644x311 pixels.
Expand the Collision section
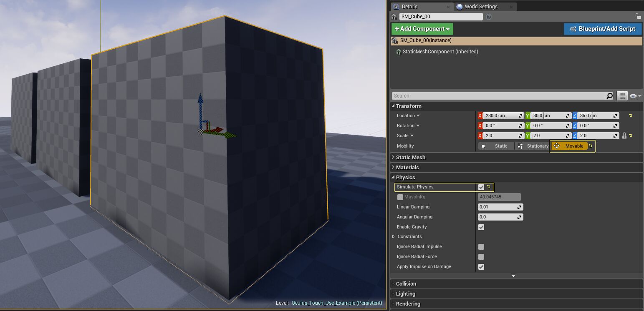[406, 283]
